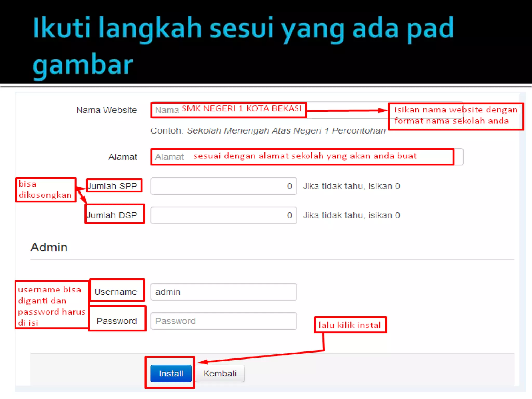
Task: Click the Admin section heading
Action: point(49,247)
